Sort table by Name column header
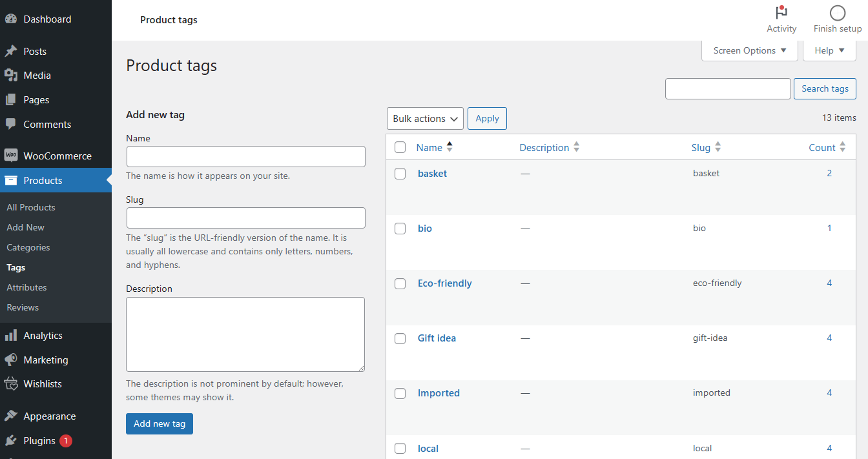 pyautogui.click(x=429, y=147)
